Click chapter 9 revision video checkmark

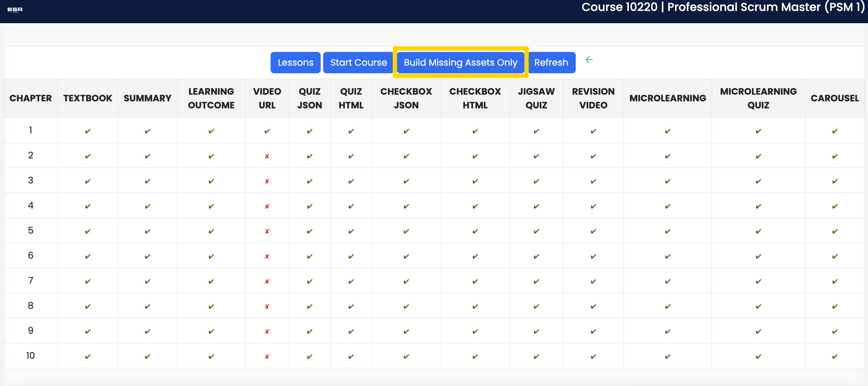593,332
